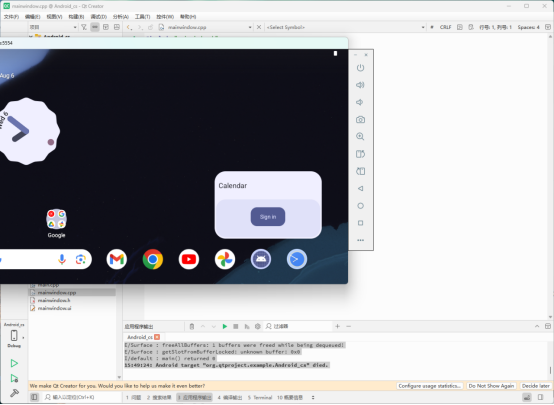554x405 pixels.
Task: Switch to 5 Terminal output pane
Action: 260,397
